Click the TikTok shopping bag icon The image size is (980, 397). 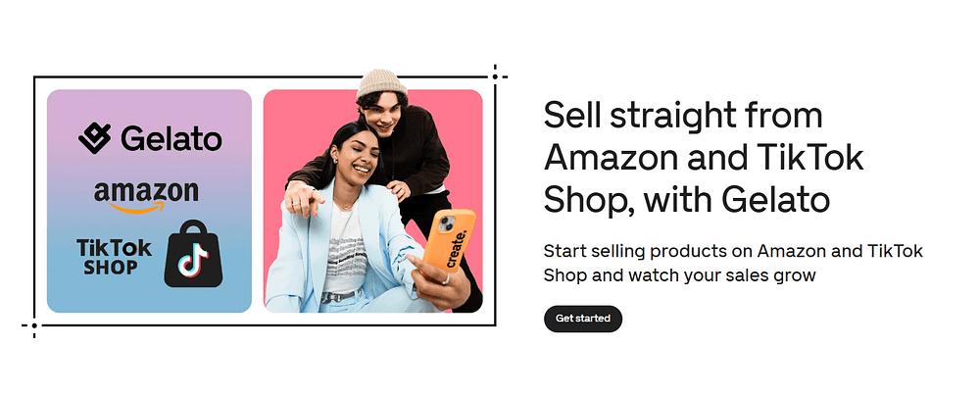[193, 254]
